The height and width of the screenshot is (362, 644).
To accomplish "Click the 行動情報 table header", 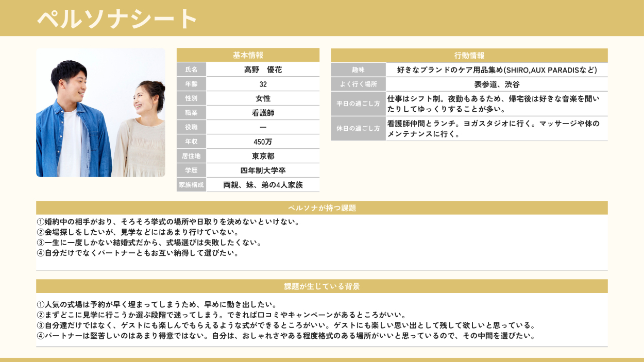I will (x=469, y=56).
